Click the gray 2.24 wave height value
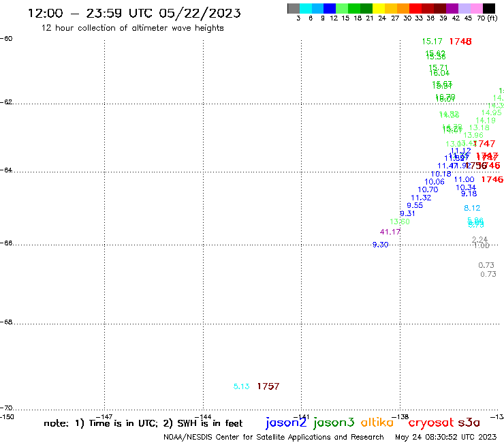 480,240
